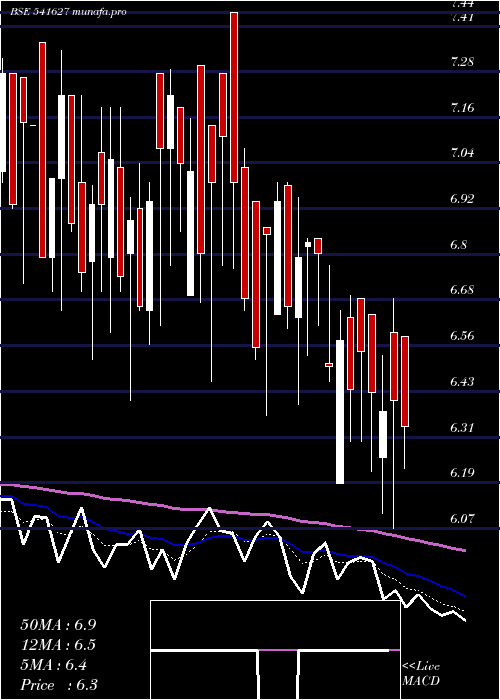Click the 7.28 price axis label
This screenshot has width=500, height=700.
click(x=462, y=62)
